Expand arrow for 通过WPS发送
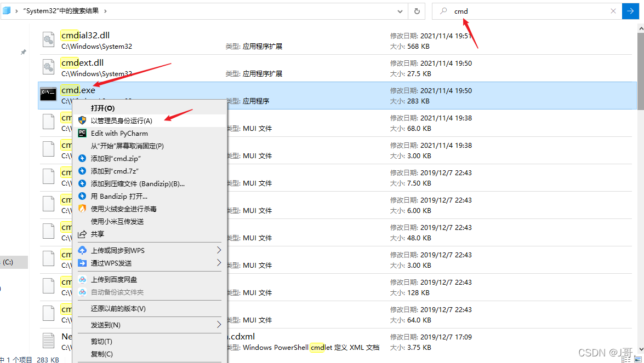The height and width of the screenshot is (363, 644). point(219,263)
